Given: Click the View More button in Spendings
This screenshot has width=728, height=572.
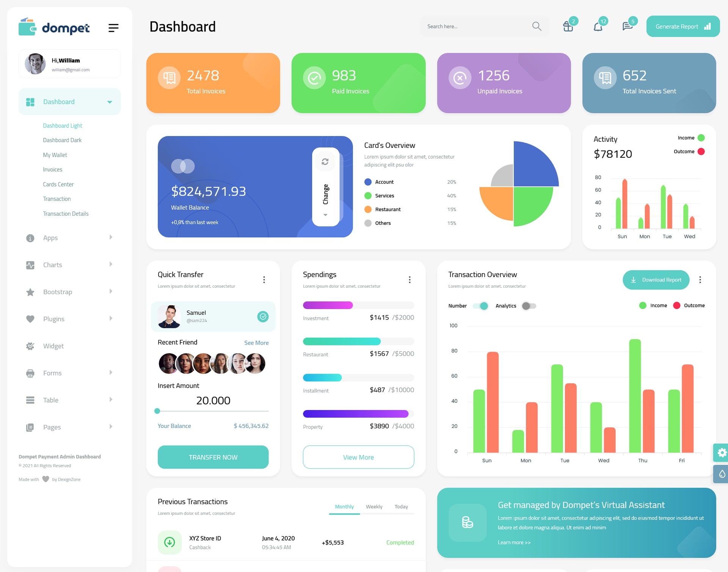Looking at the screenshot, I should coord(359,457).
